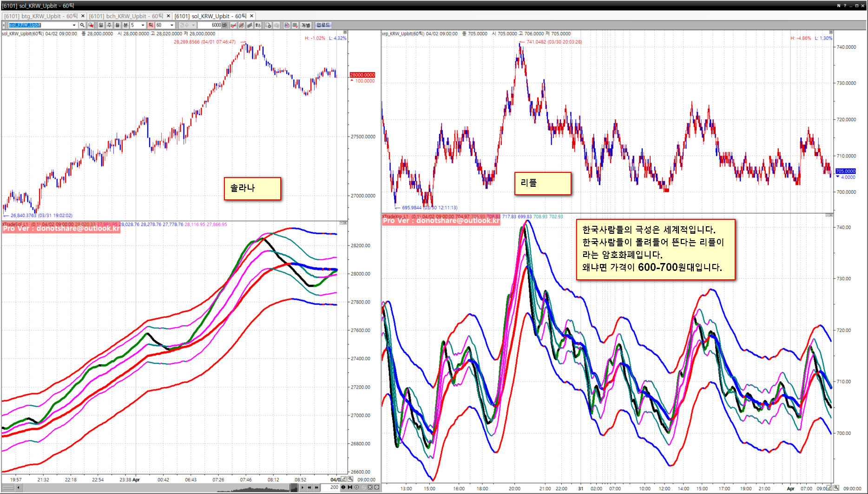Viewport: 868px width, 494px height.
Task: Click the Korean note about 600-700원
Action: (656, 249)
